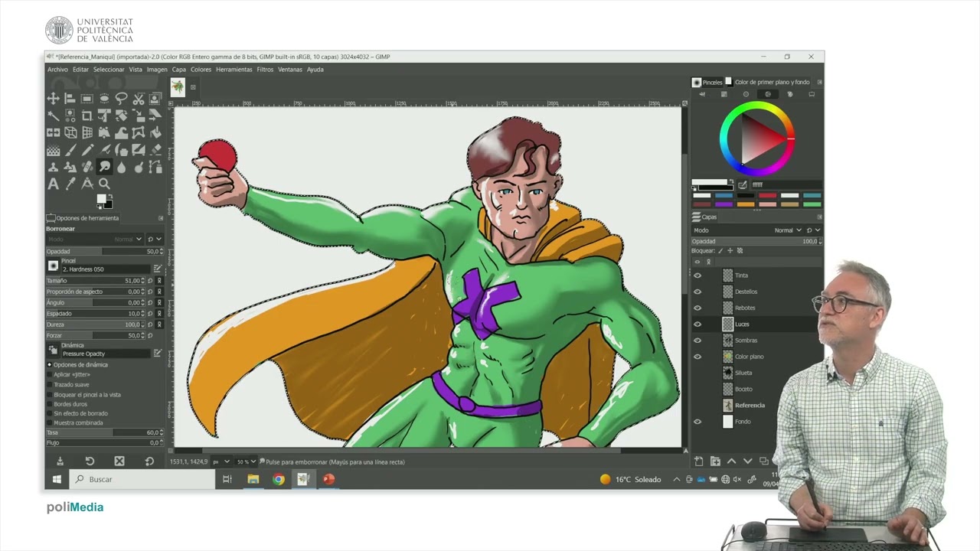Open the brush picker for Hardness 050

[53, 266]
